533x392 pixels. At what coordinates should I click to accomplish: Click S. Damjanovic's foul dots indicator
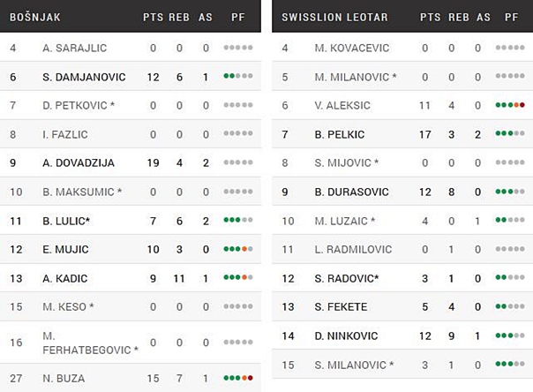(238, 77)
